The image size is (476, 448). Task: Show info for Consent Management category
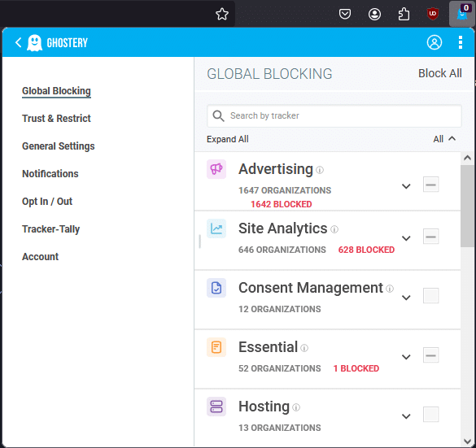(390, 289)
